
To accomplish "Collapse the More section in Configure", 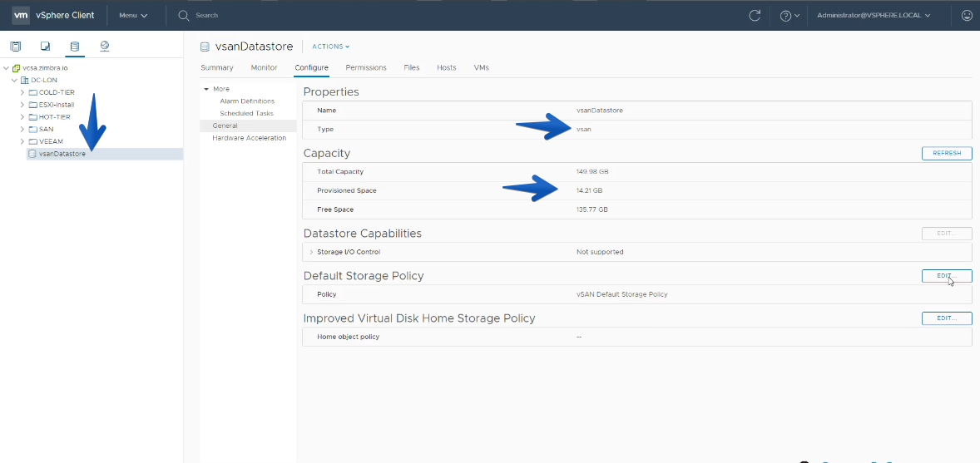I will [206, 89].
